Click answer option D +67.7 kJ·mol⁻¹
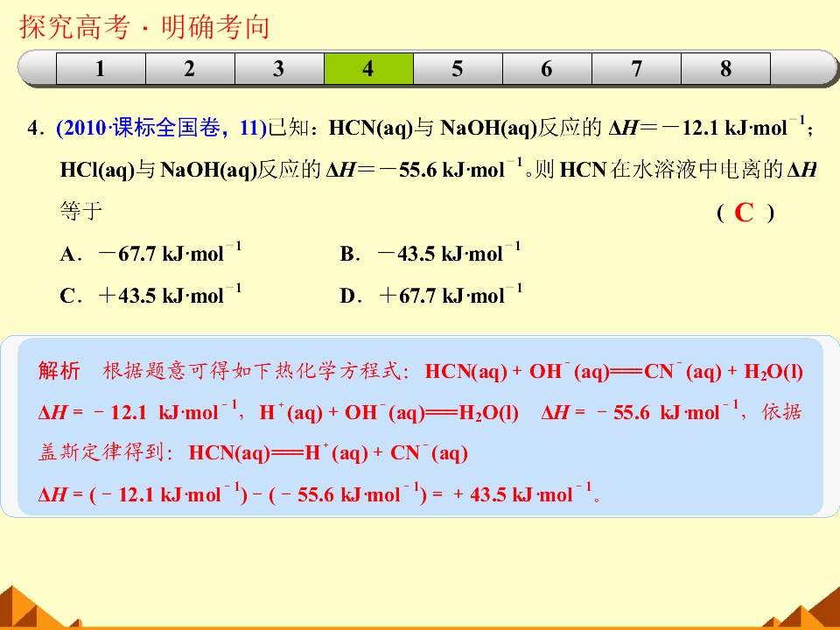The image size is (840, 630). 431,294
